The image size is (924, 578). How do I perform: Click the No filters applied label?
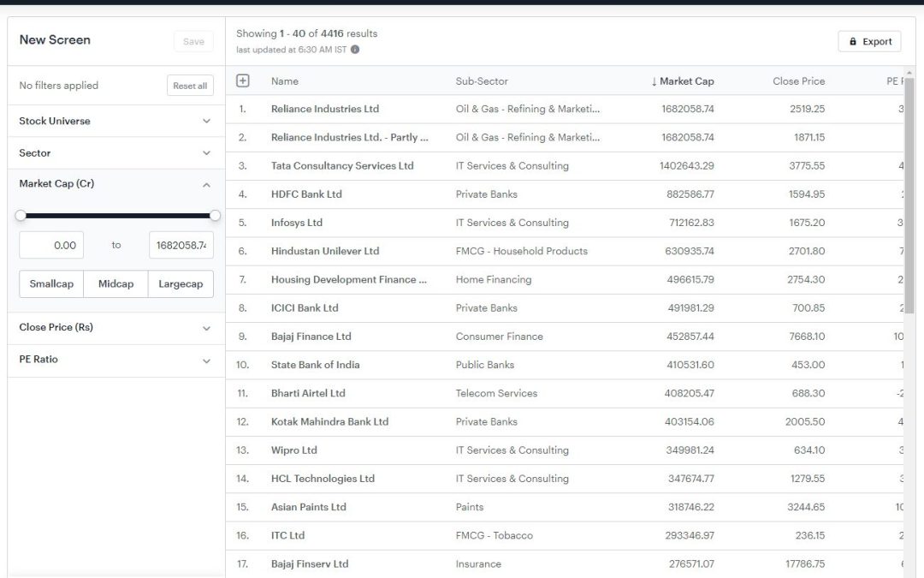(58, 86)
